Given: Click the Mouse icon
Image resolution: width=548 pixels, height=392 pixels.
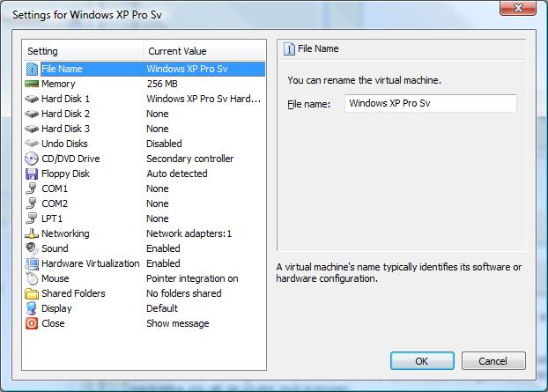Looking at the screenshot, I should coord(32,278).
